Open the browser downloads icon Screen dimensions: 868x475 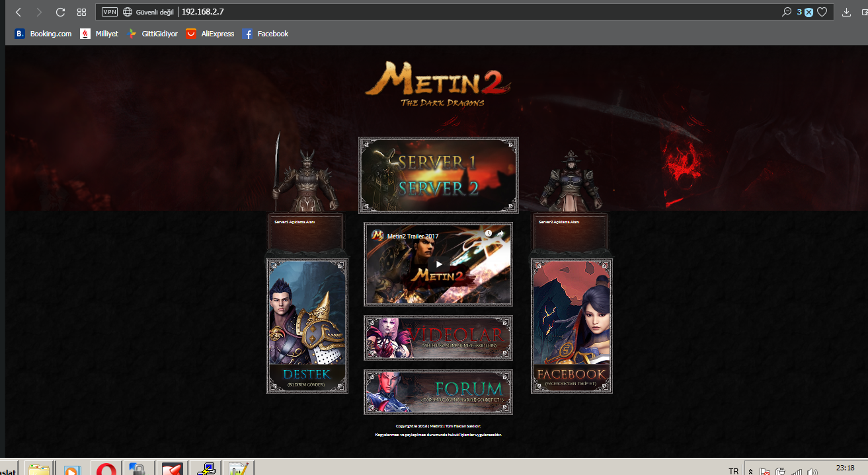[846, 12]
